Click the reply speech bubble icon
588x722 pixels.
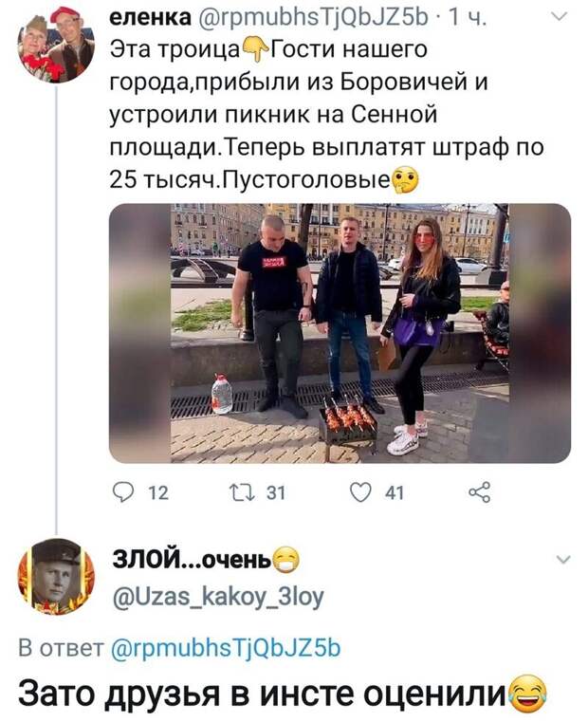coord(122,492)
